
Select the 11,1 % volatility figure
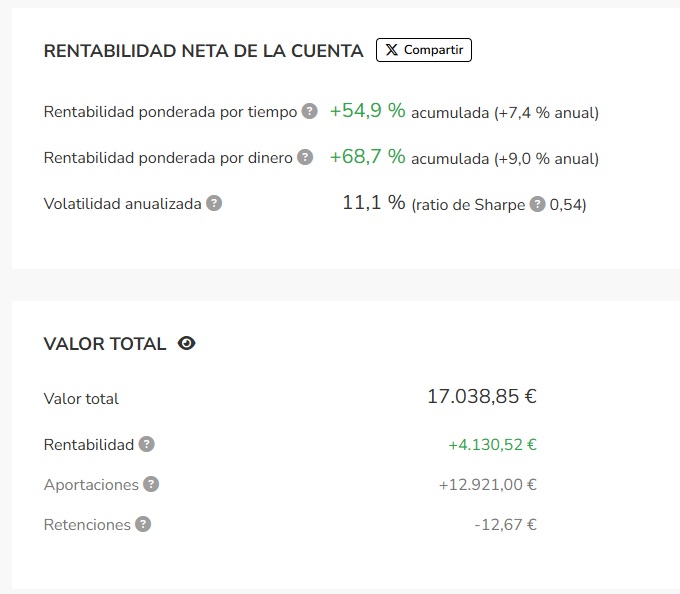374,202
